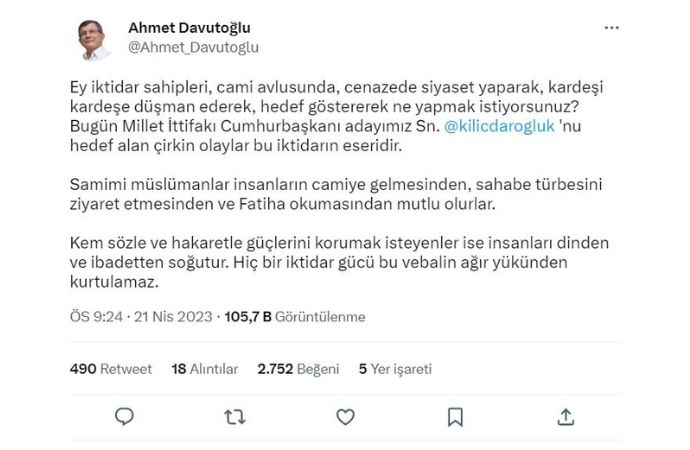
Task: Click the retweet arrows icon
Action: pyautogui.click(x=234, y=416)
